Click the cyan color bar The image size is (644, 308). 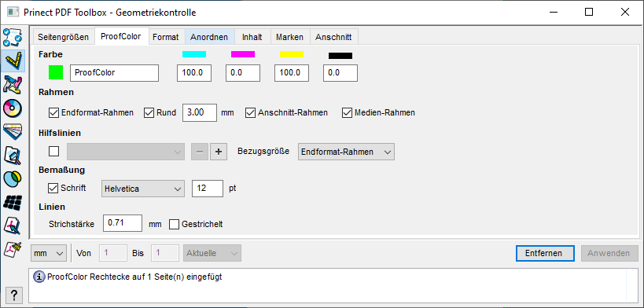click(194, 54)
